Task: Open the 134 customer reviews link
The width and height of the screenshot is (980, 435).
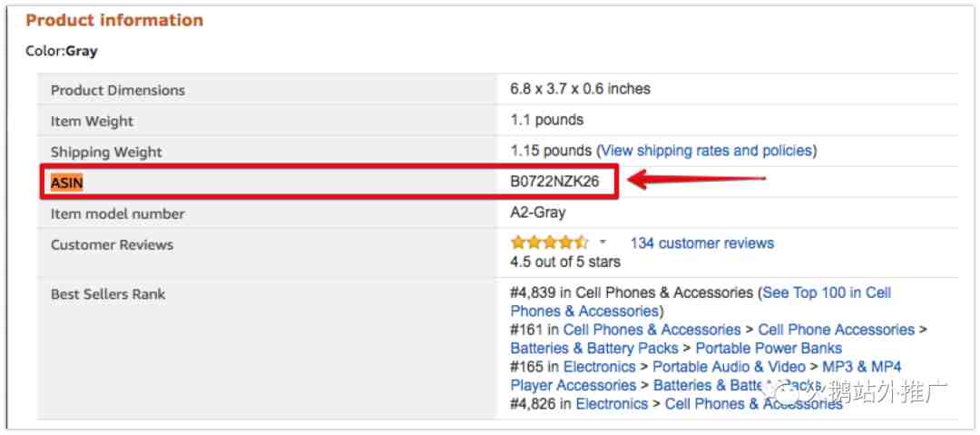Action: tap(701, 243)
